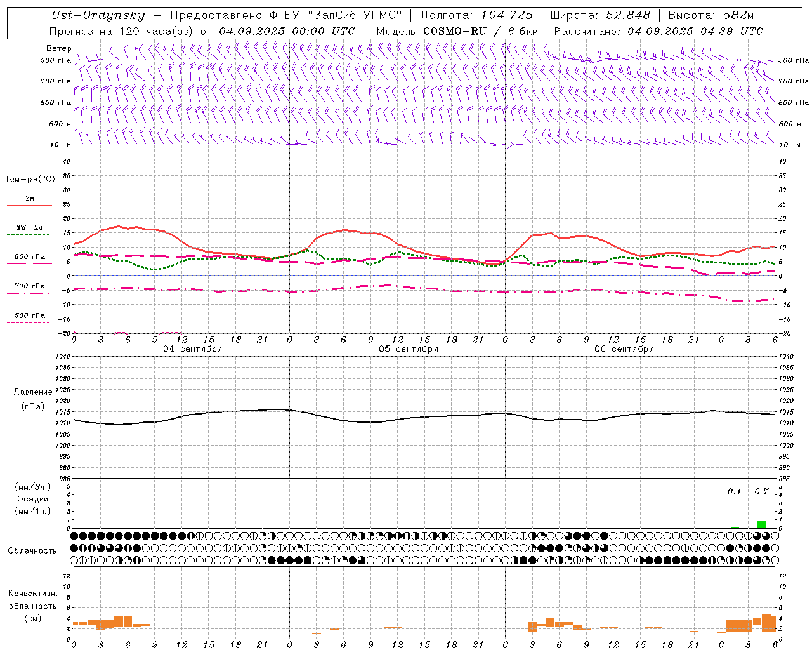Click the model label COSMO-RU / 6.6км
The image size is (812, 650).
[481, 31]
